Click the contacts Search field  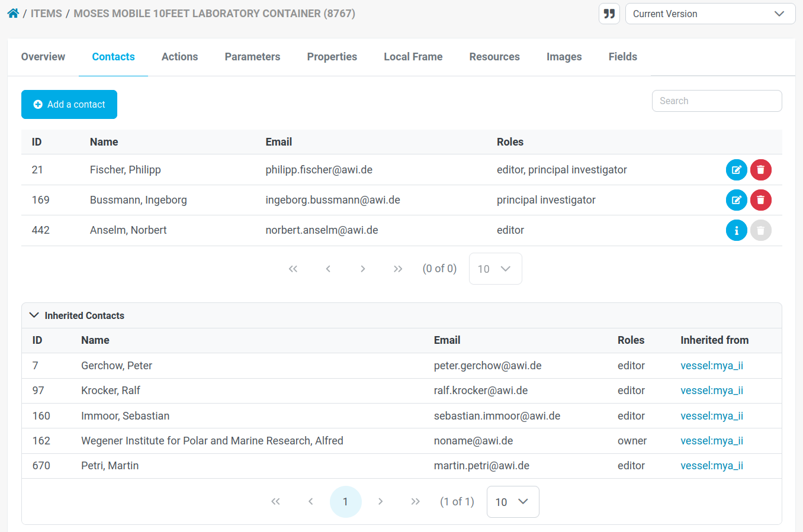pyautogui.click(x=717, y=101)
